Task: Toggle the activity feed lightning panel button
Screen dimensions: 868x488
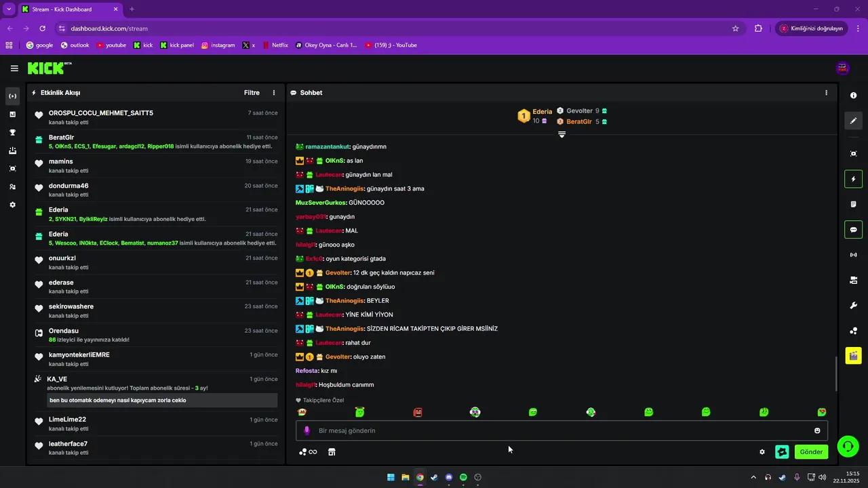Action: point(853,179)
